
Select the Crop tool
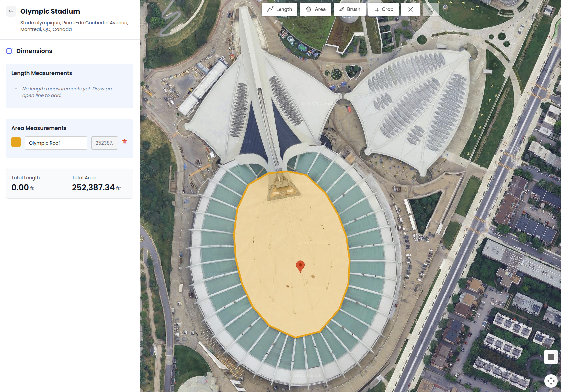[x=383, y=9]
